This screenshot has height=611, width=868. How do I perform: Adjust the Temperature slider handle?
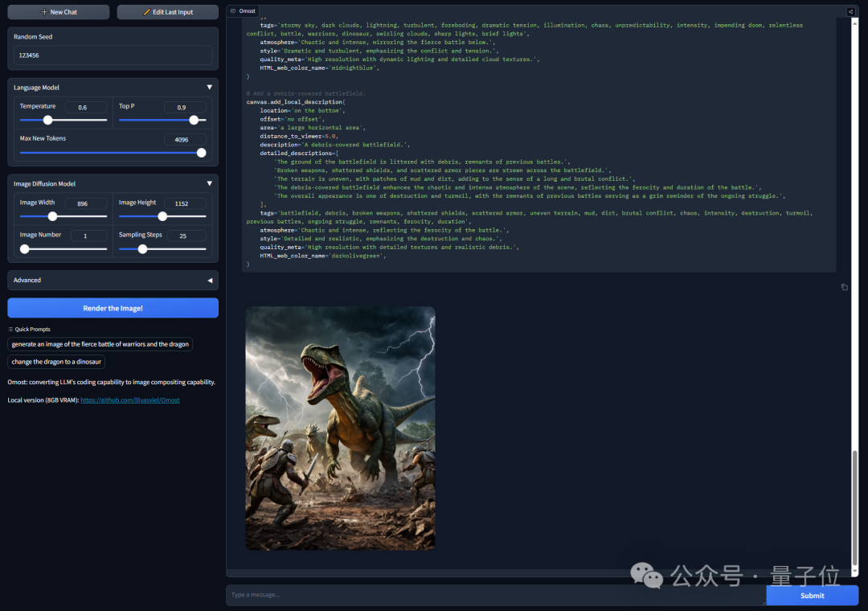coord(47,121)
